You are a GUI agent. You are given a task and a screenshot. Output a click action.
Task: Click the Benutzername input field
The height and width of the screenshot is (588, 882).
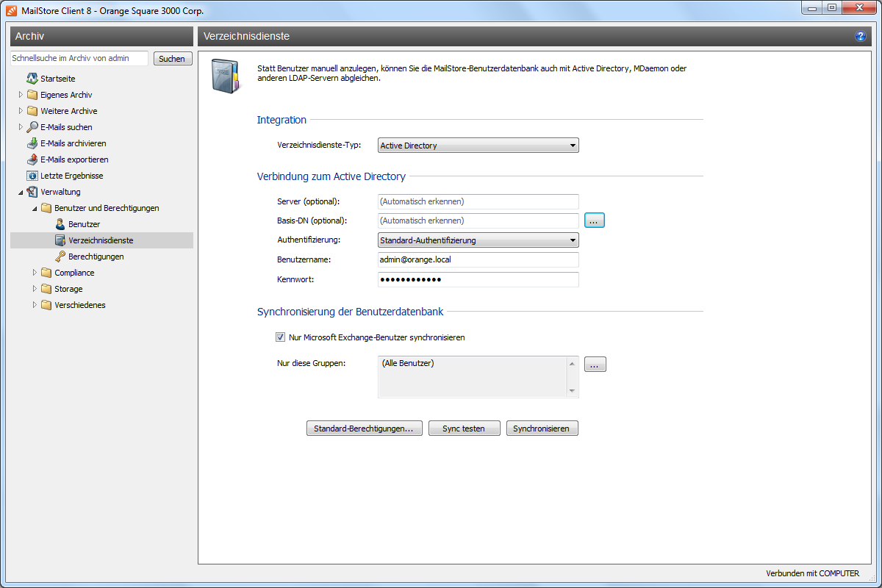click(x=478, y=259)
